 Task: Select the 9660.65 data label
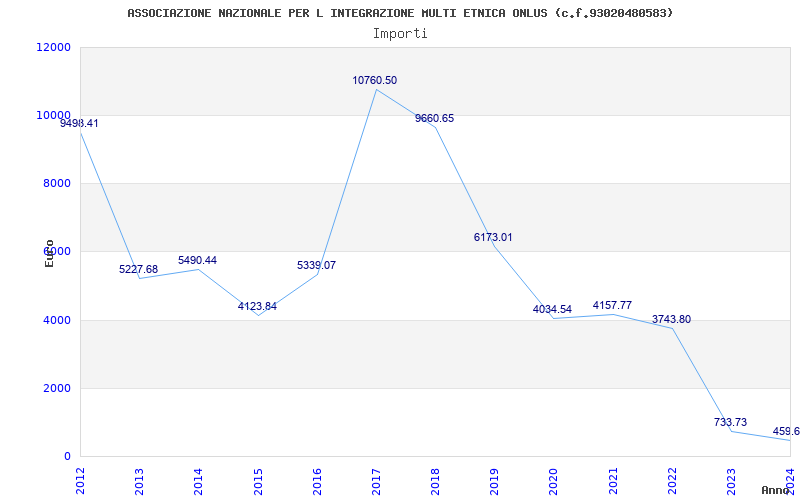434,118
